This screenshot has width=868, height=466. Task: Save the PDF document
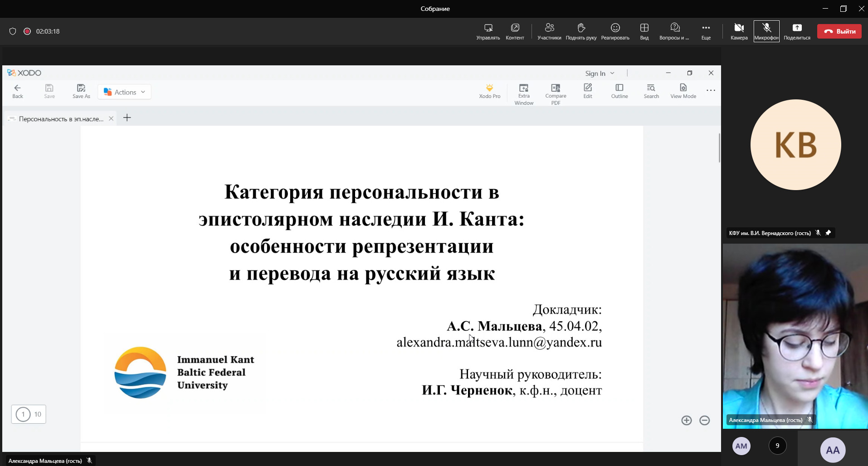point(49,91)
